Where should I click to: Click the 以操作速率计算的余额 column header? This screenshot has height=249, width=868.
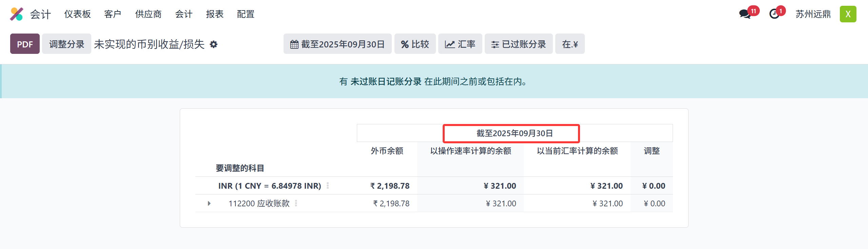[470, 151]
